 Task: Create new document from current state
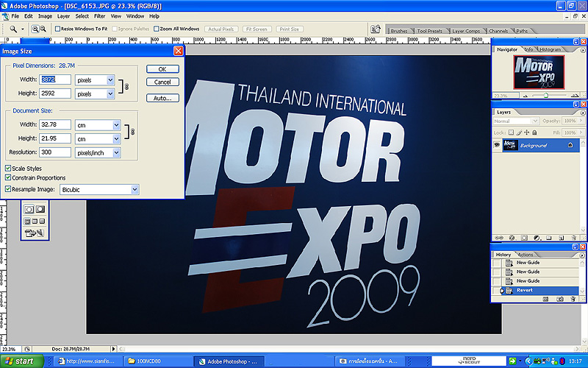[x=545, y=300]
